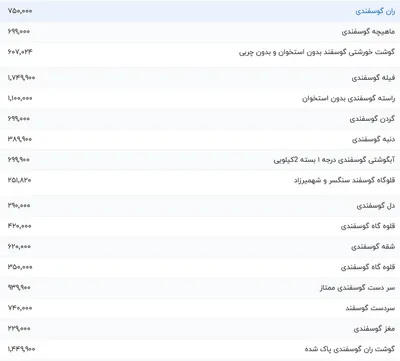Click the price ۳۵۰,۰۰۰
The height and width of the screenshot is (361, 400).
tap(20, 267)
